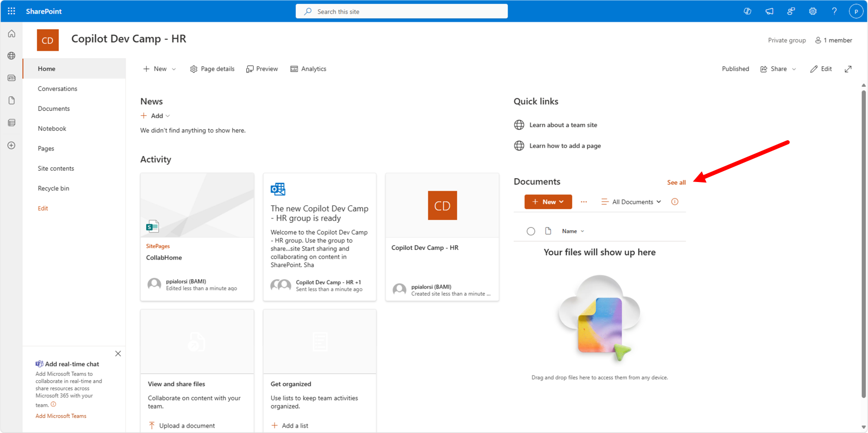Open Page details in toolbar
Image resolution: width=868 pixels, height=433 pixels.
tap(212, 69)
